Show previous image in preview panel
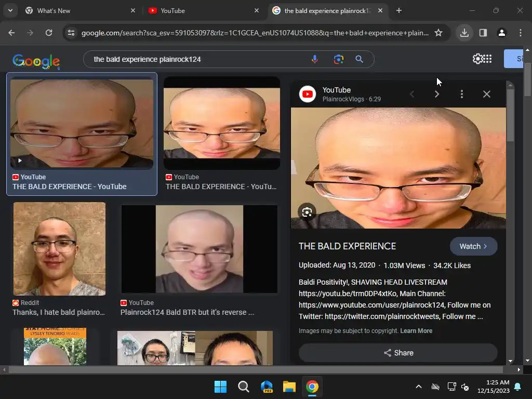Image resolution: width=532 pixels, height=399 pixels. (x=412, y=94)
